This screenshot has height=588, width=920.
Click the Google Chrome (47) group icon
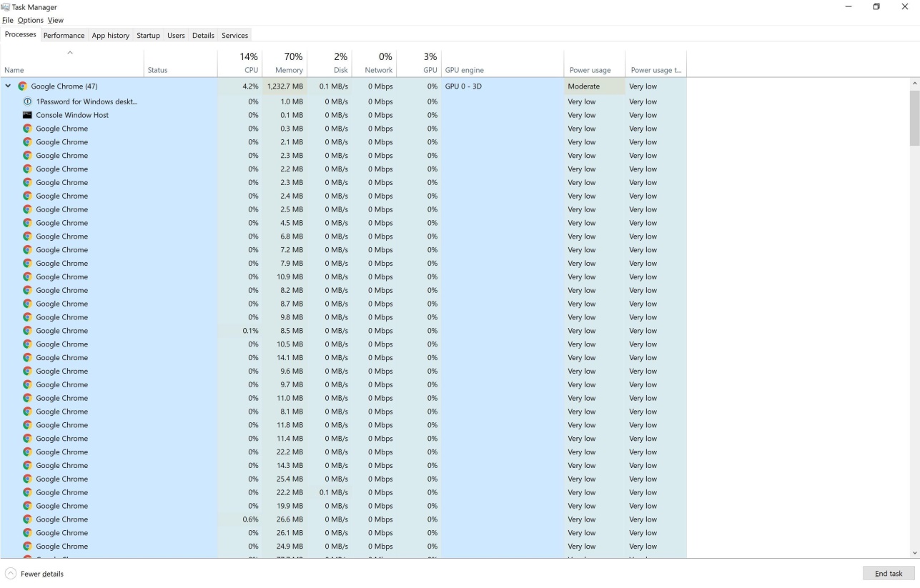[x=23, y=86]
